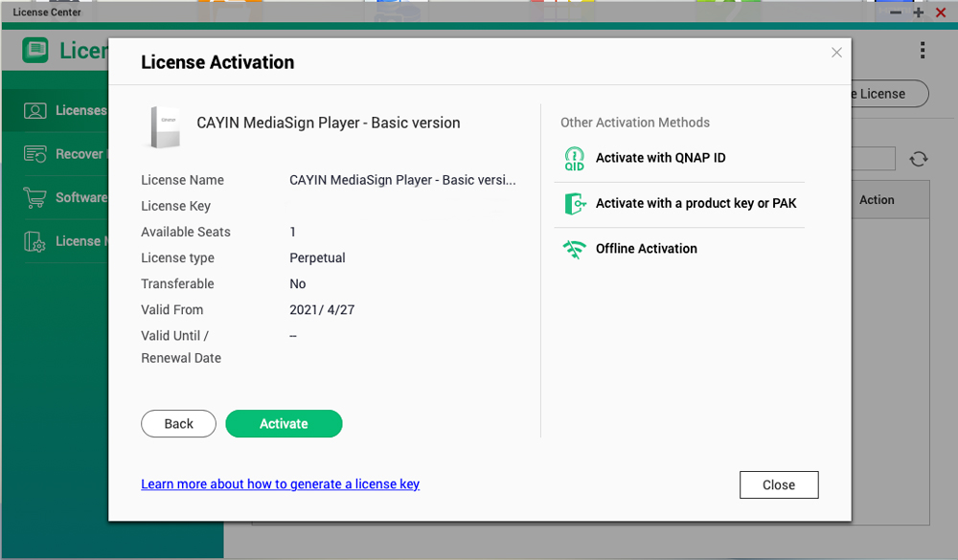Maximize the License Center window
The image size is (958, 560).
(x=919, y=12)
